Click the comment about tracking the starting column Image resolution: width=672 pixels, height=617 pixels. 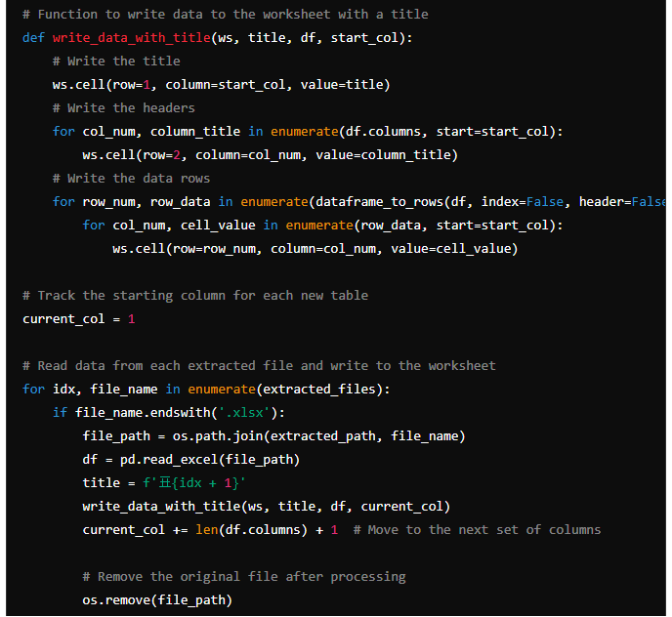195,295
